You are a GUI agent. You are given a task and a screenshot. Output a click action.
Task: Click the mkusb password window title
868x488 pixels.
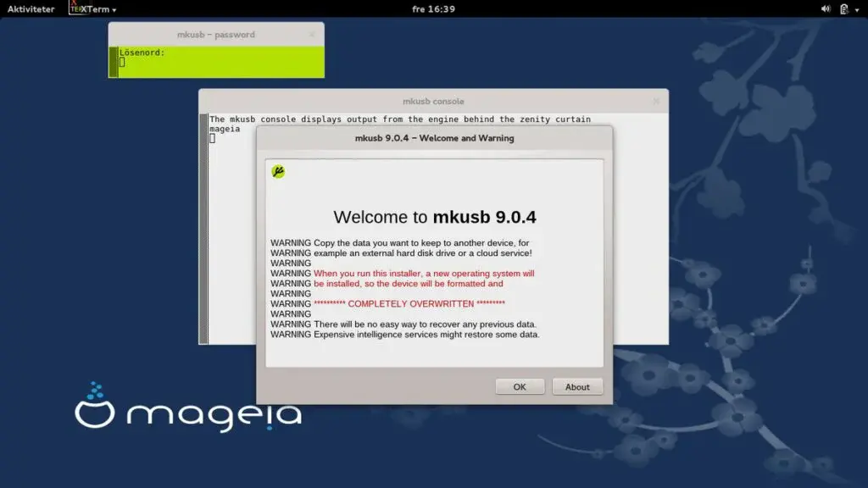[216, 34]
